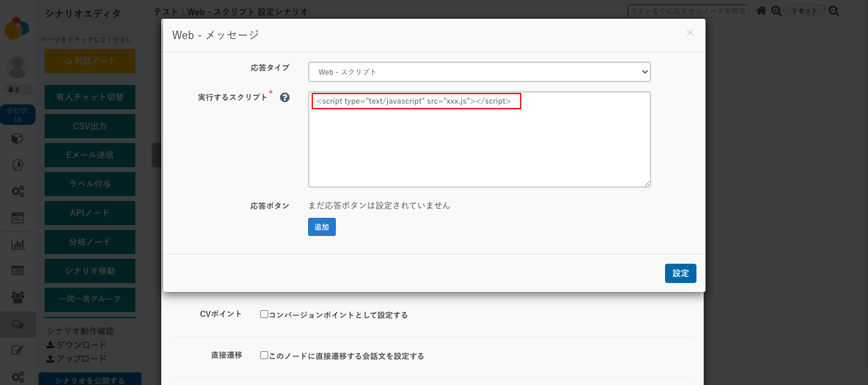Focus the node search field

(x=688, y=11)
